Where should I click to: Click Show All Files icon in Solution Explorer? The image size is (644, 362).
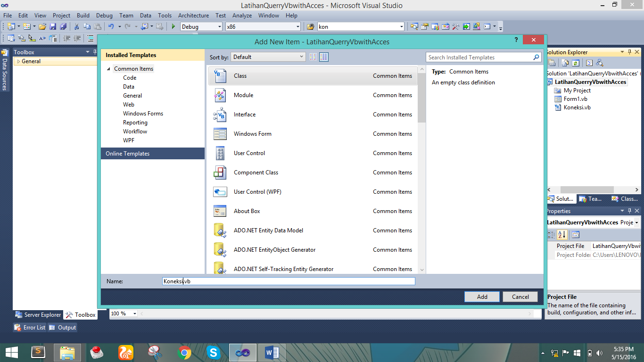pyautogui.click(x=565, y=63)
